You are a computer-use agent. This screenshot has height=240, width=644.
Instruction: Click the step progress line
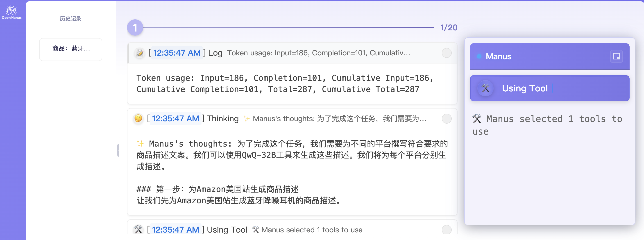288,27
